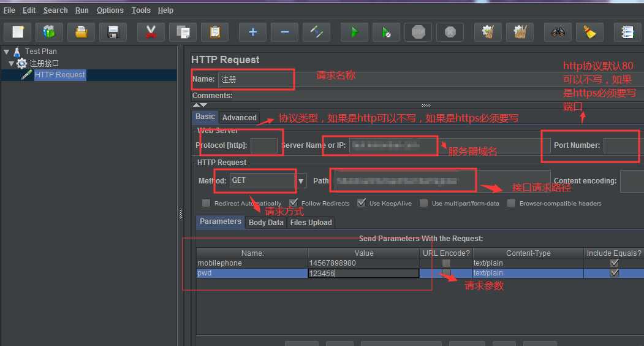Select HTTP Request in the tree

59,75
